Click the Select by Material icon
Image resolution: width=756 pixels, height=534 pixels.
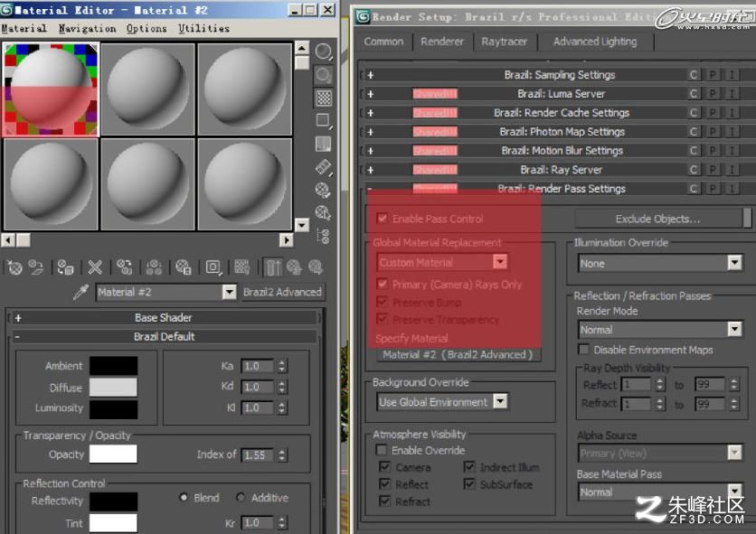[x=323, y=212]
